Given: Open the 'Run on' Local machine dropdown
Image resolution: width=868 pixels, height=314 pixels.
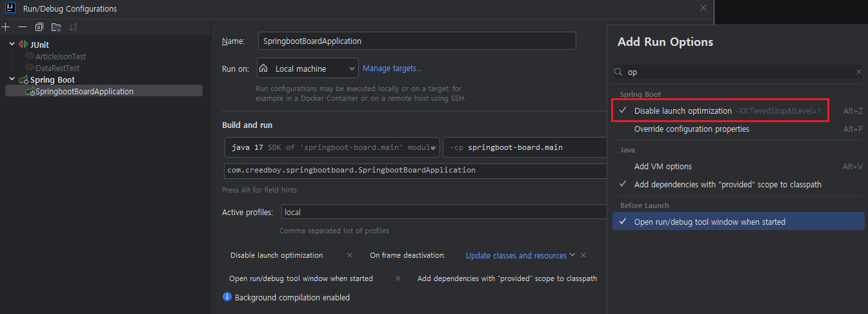Looking at the screenshot, I should point(307,68).
